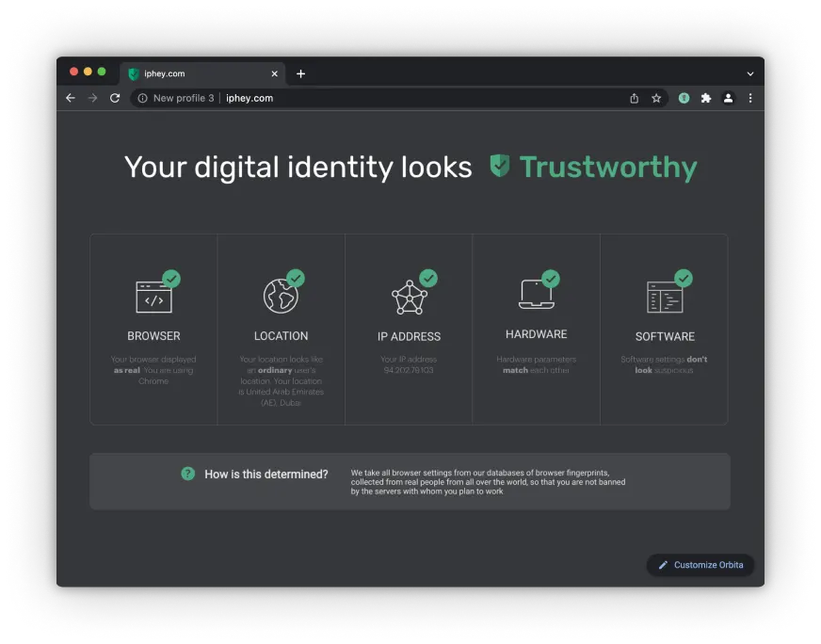The width and height of the screenshot is (821, 644).
Task: Click the Hardware laptop icon
Action: click(536, 295)
